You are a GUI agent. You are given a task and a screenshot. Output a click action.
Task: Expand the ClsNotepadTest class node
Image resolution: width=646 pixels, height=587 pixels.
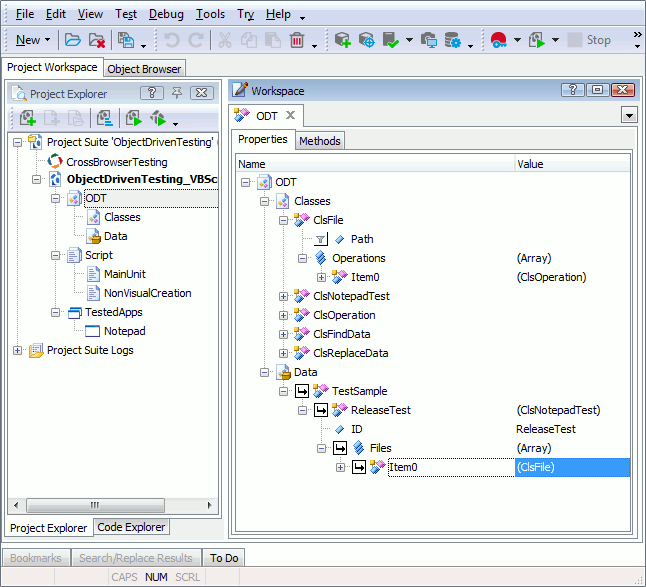[283, 296]
